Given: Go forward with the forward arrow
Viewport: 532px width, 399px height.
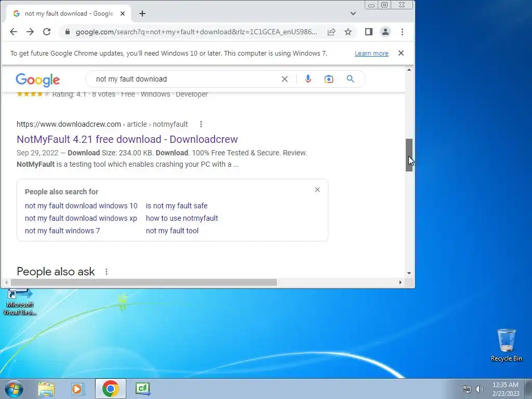Looking at the screenshot, I should click(30, 32).
